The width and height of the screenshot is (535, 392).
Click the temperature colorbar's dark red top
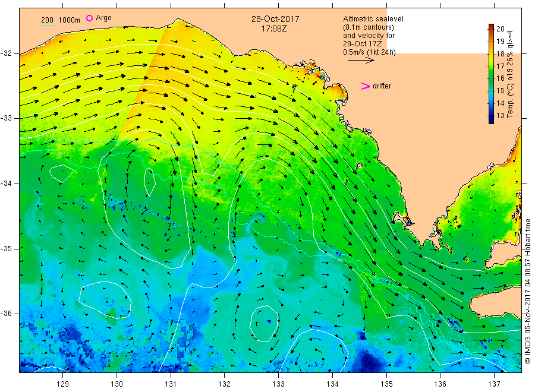(491, 26)
